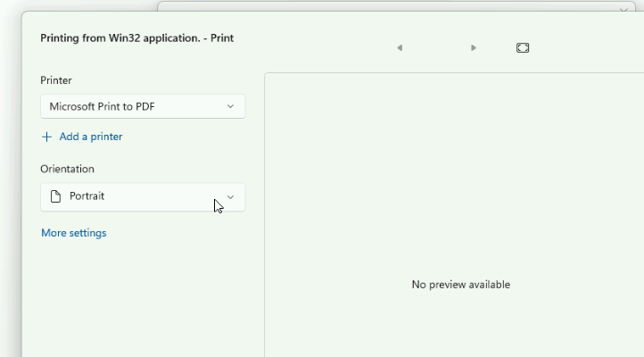Click the previous page arrow

400,48
